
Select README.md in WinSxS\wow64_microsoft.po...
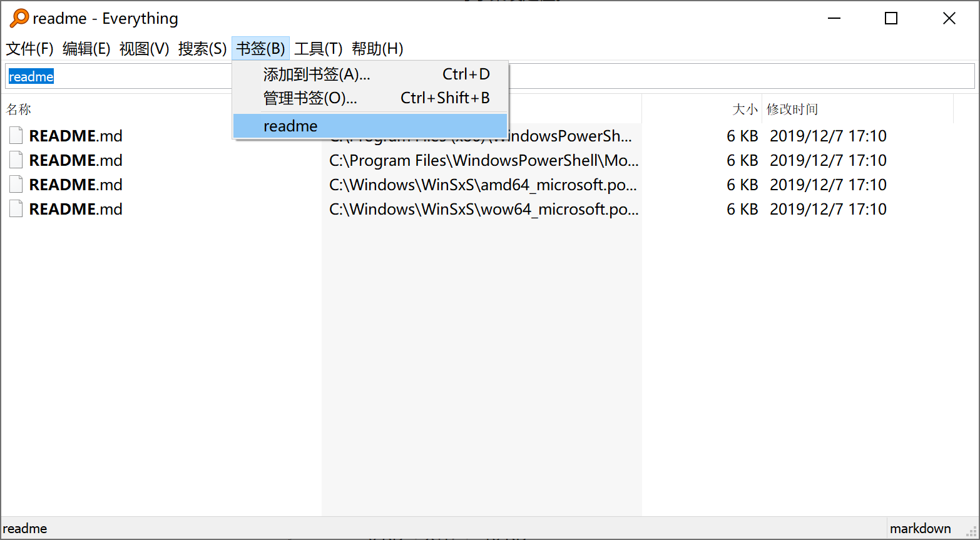[x=76, y=209]
